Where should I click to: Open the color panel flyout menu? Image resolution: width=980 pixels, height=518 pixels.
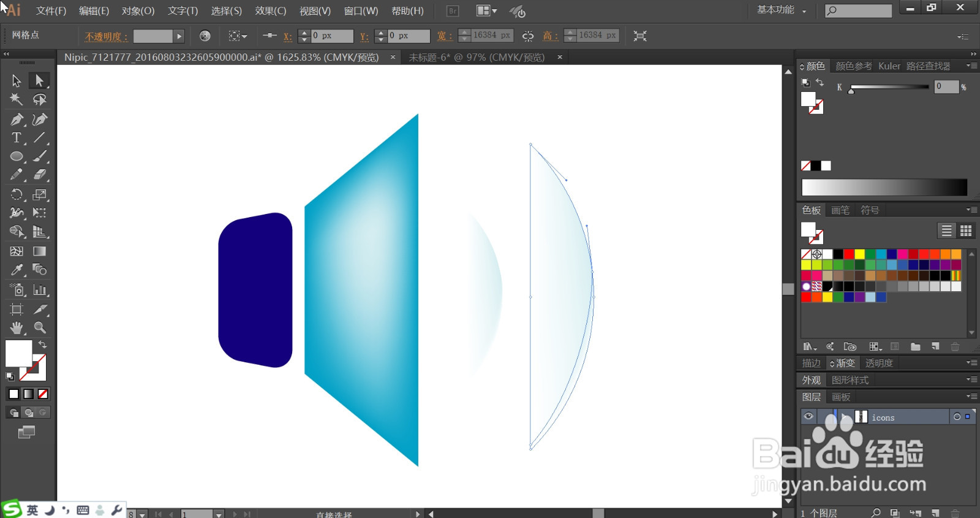(x=971, y=66)
